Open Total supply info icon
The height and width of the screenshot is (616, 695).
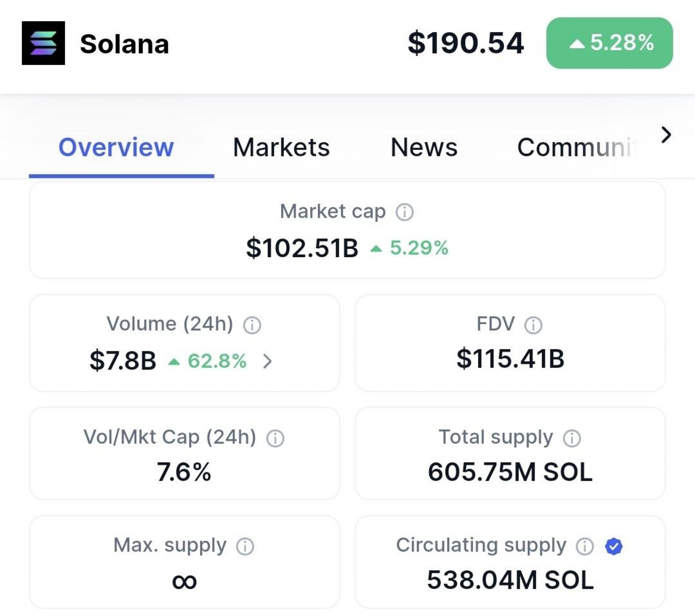click(572, 438)
